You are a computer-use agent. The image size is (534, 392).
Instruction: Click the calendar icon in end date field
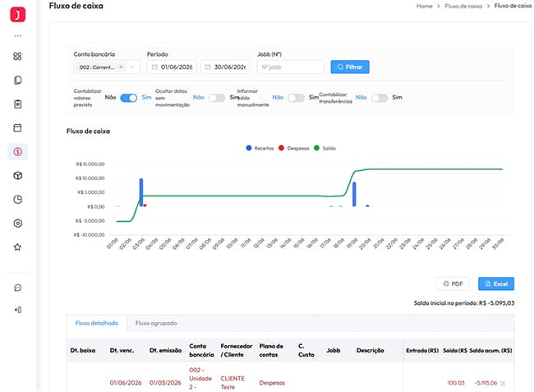208,67
